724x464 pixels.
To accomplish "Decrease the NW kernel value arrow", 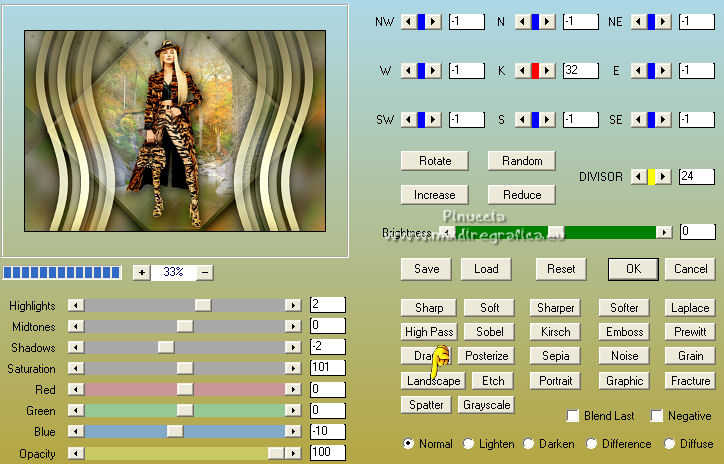I will click(x=409, y=21).
